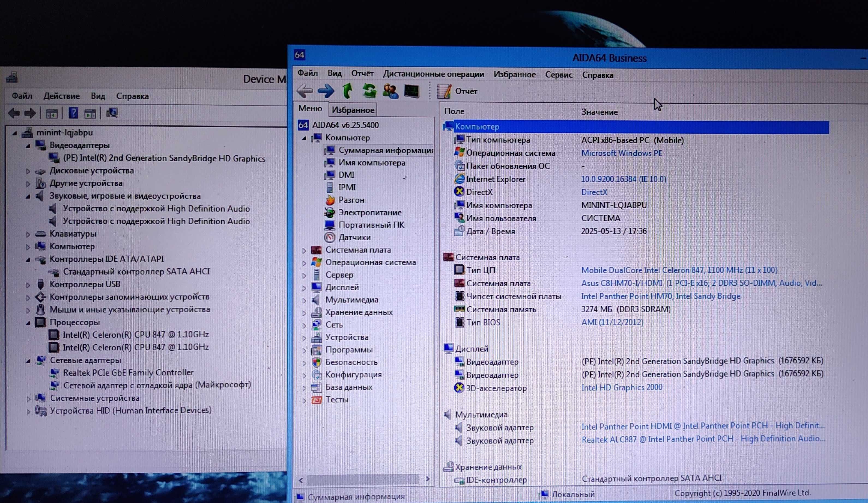Switch to the Меню tab in AIDA64 sidebar
The height and width of the screenshot is (503, 868).
pos(310,109)
